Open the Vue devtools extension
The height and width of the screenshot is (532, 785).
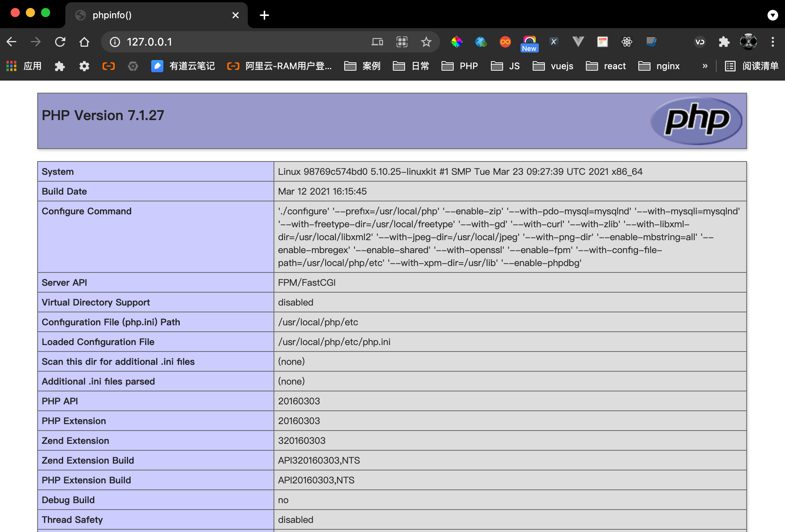click(578, 42)
